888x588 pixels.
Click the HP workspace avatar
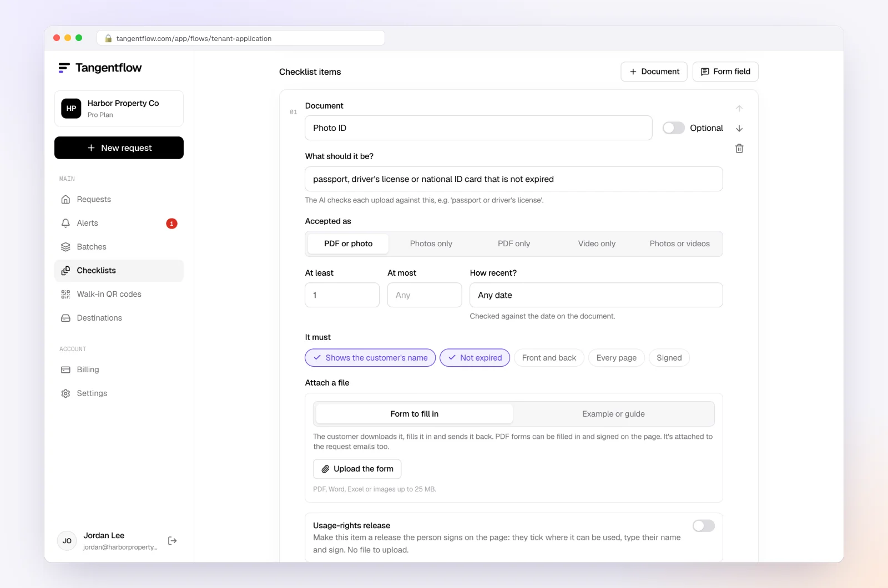[71, 109]
